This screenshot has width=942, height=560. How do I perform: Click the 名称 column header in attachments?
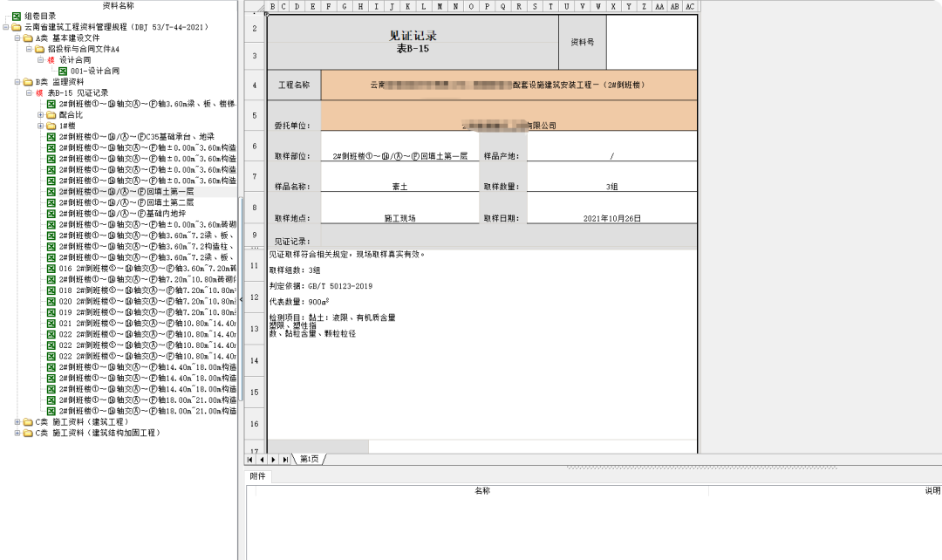tap(482, 491)
